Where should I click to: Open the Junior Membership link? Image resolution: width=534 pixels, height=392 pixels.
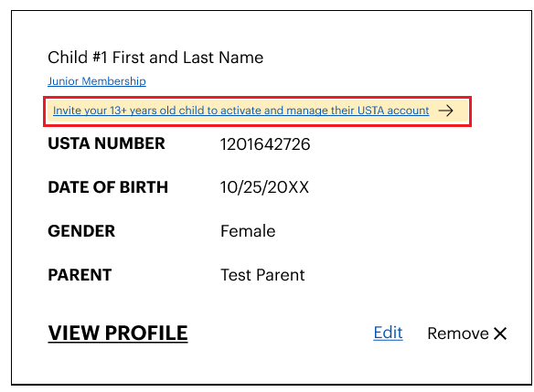pyautogui.click(x=97, y=81)
